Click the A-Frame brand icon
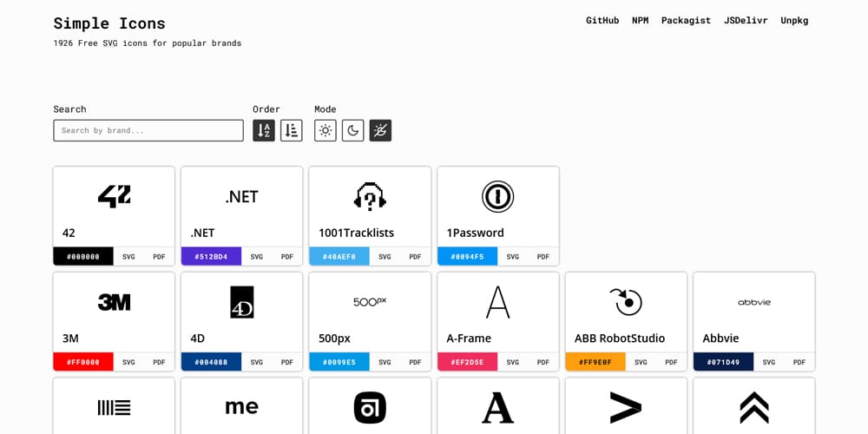 pos(497,302)
